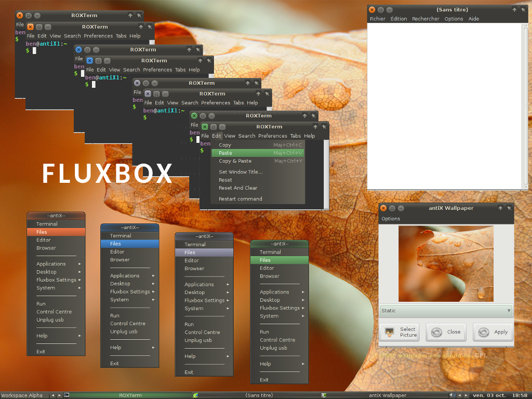Click Apply button in antiX Wallpaper

493,332
